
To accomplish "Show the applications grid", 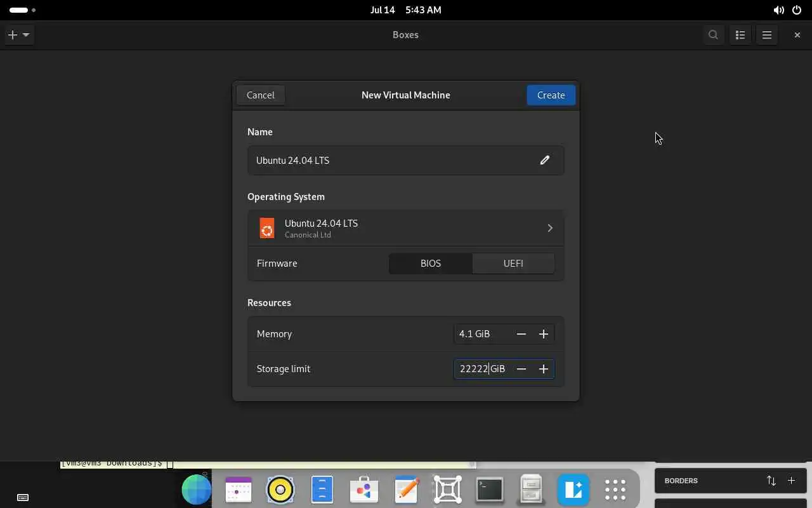I will point(615,490).
